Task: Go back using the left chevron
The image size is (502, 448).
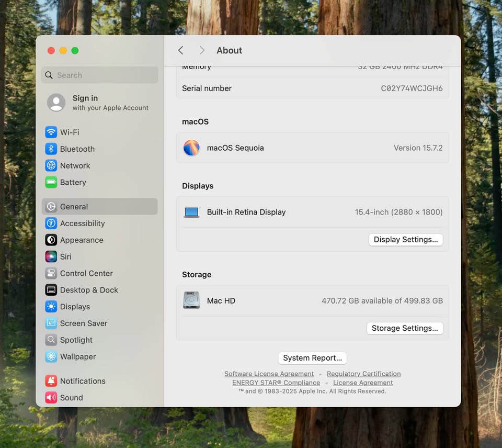Action: tap(181, 50)
